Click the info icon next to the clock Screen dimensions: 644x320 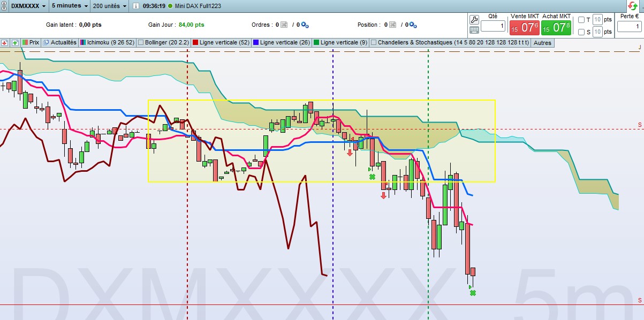pyautogui.click(x=136, y=6)
